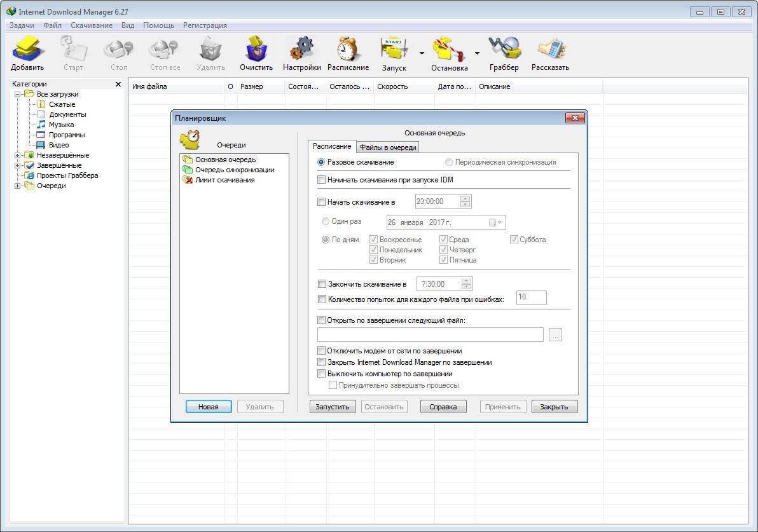Open the Регистрация menu
The width and height of the screenshot is (758, 532).
point(205,25)
